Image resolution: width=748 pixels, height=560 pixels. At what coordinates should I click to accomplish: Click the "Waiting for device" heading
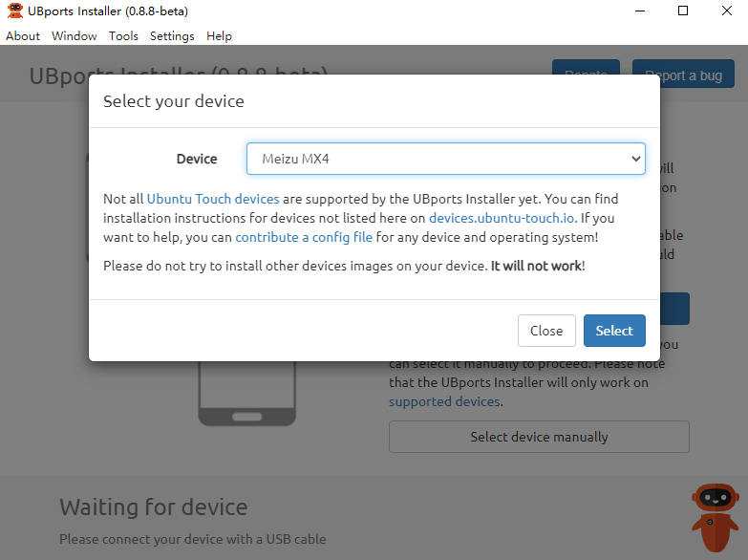(154, 507)
